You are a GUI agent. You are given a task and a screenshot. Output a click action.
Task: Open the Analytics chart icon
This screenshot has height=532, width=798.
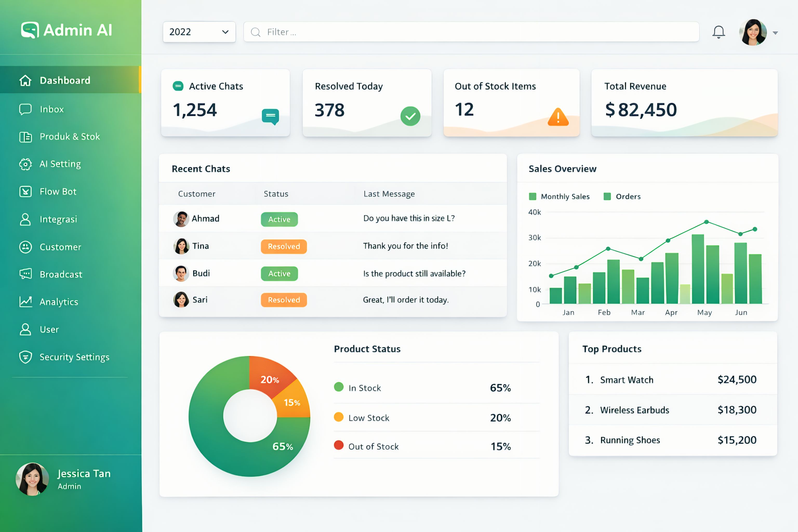25,301
